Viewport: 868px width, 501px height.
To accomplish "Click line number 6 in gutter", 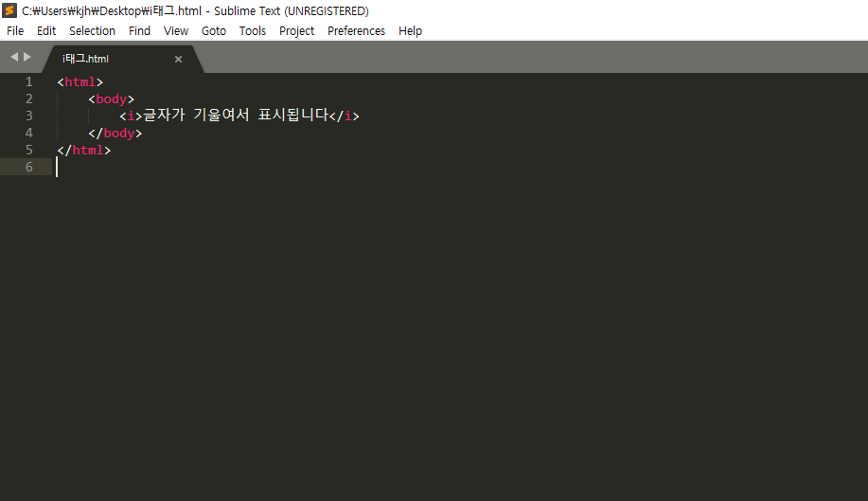I will 28,168.
